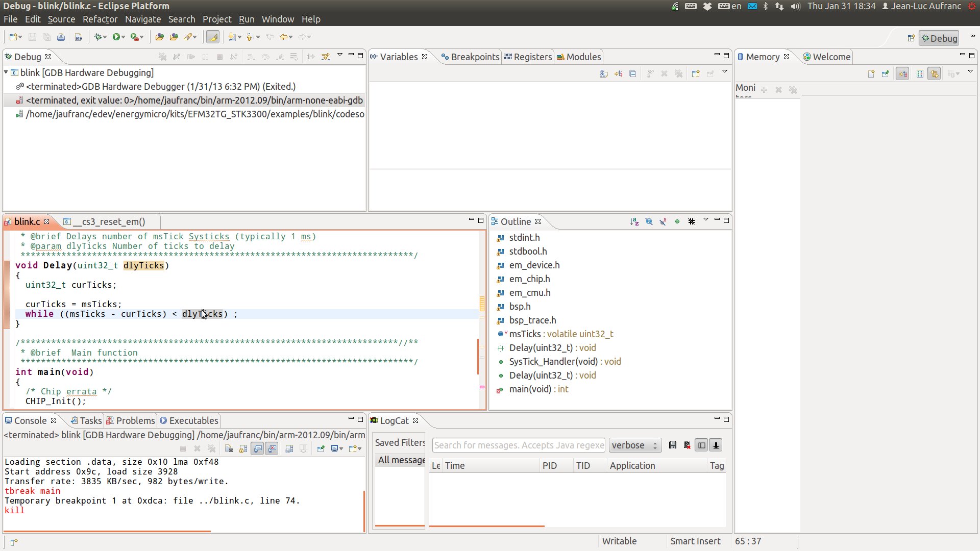
Task: Open the Navigate menu
Action: coord(143,19)
